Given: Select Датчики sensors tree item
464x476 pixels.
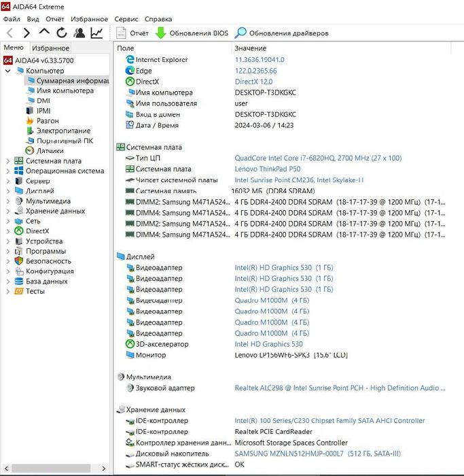Looking at the screenshot, I should (50, 151).
